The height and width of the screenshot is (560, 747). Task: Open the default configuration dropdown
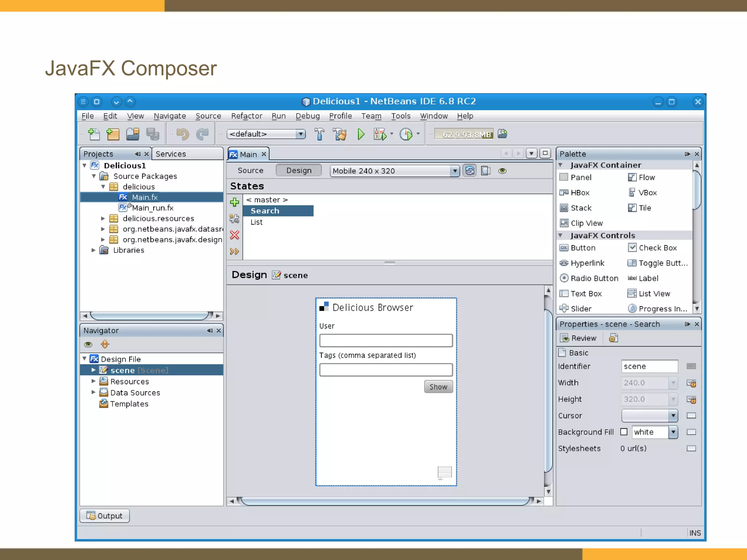pos(301,134)
